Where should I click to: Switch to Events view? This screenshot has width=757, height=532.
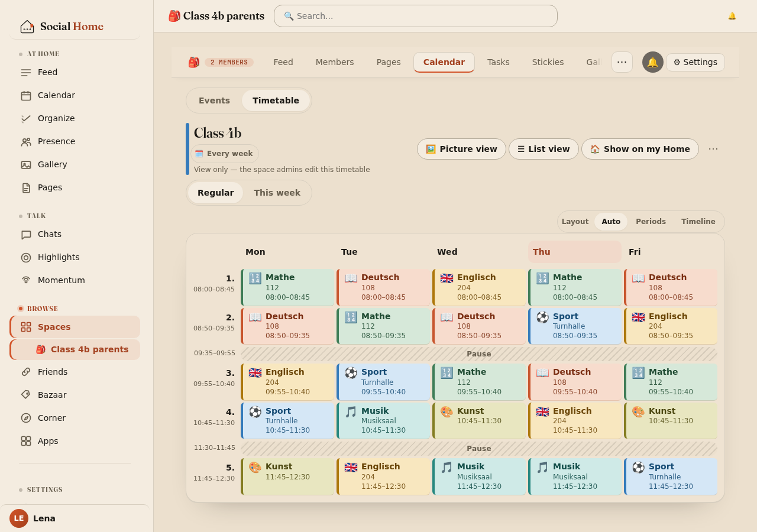(214, 100)
